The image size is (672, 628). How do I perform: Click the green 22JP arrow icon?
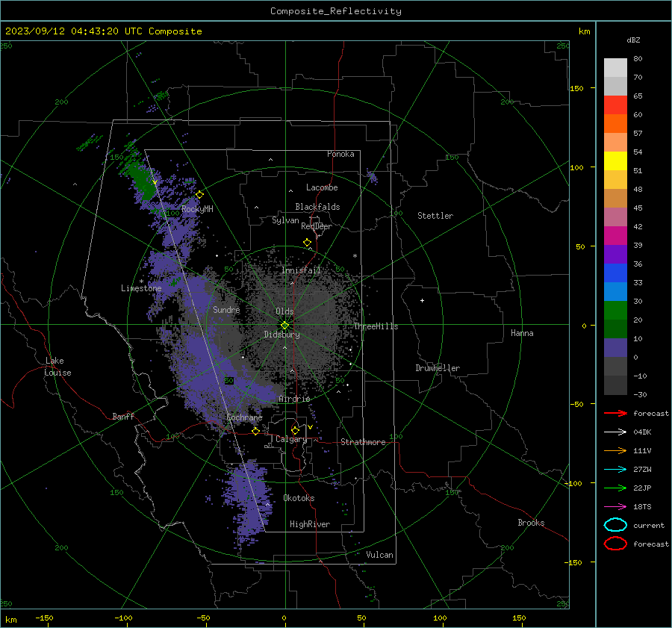coord(615,488)
